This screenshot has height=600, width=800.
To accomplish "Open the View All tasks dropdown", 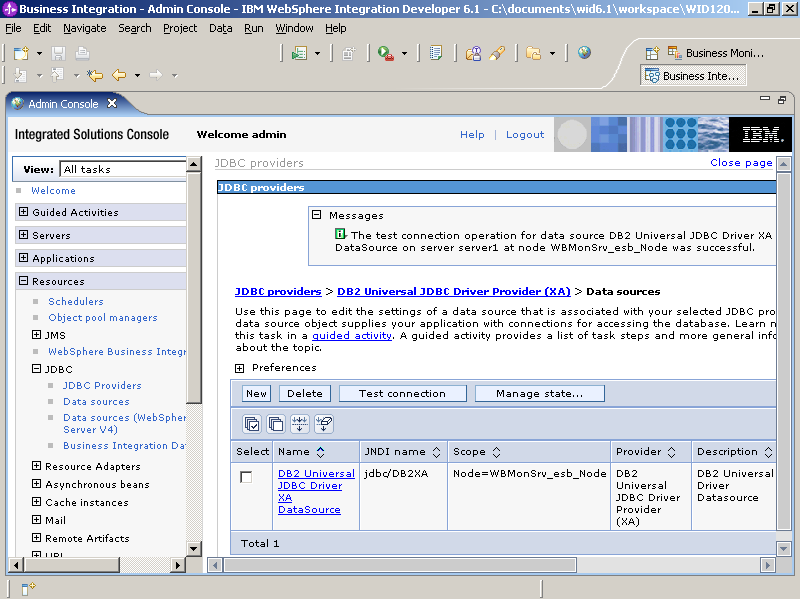I will pyautogui.click(x=122, y=169).
